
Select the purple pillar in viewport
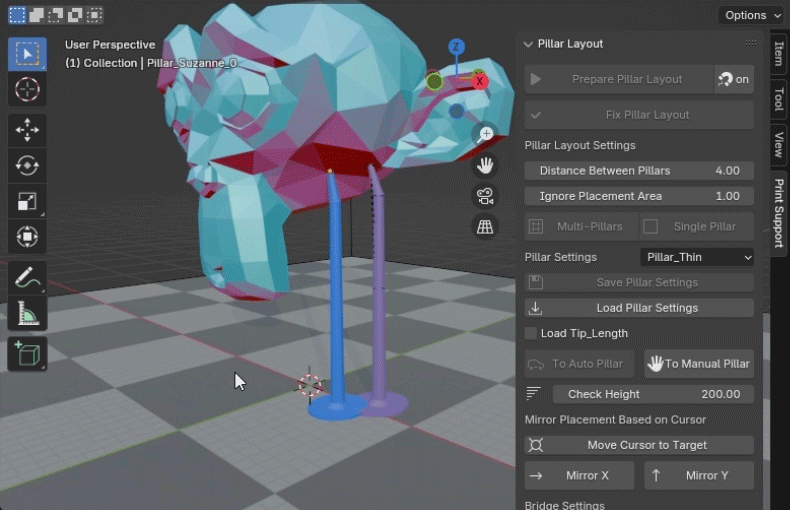(x=378, y=302)
